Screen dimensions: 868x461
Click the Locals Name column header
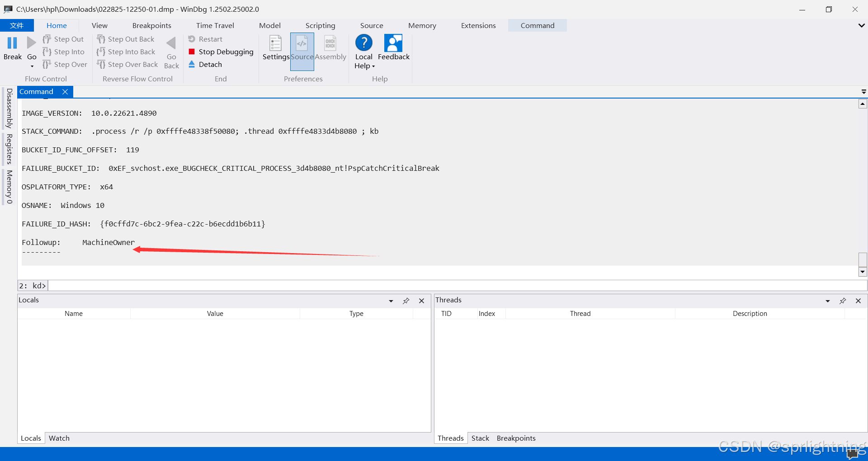[x=74, y=314]
